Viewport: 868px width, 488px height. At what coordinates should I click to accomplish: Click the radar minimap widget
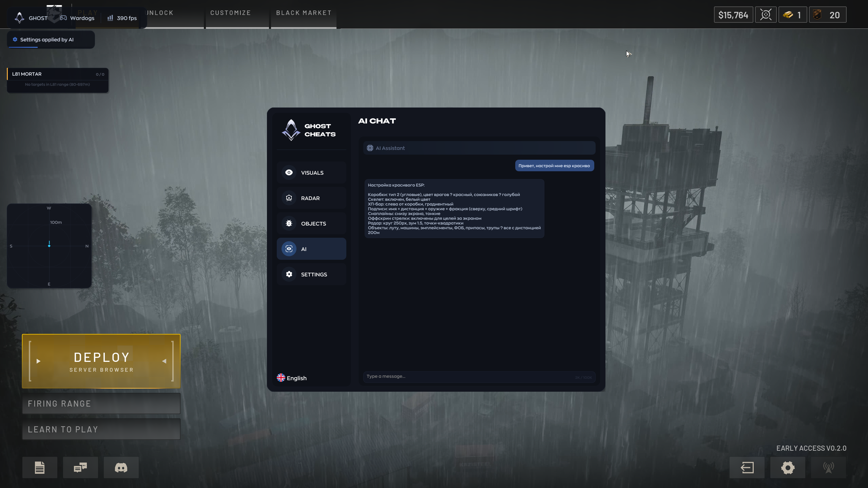[49, 246]
